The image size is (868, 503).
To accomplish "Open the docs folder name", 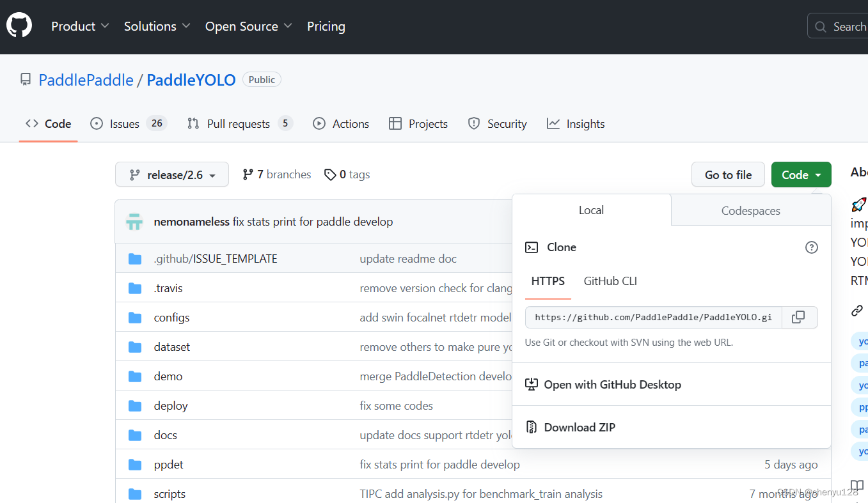I will [166, 435].
